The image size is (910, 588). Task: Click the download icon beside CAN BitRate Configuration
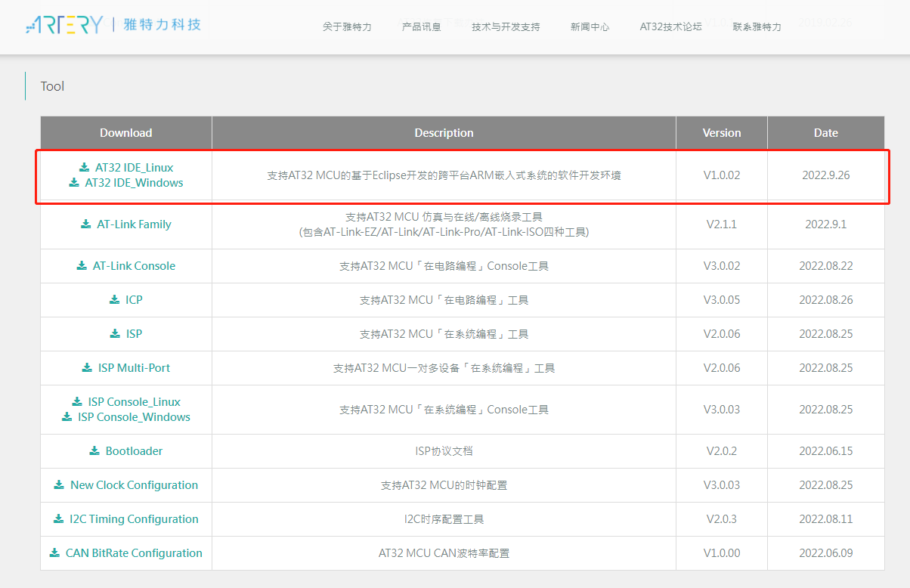coord(54,552)
